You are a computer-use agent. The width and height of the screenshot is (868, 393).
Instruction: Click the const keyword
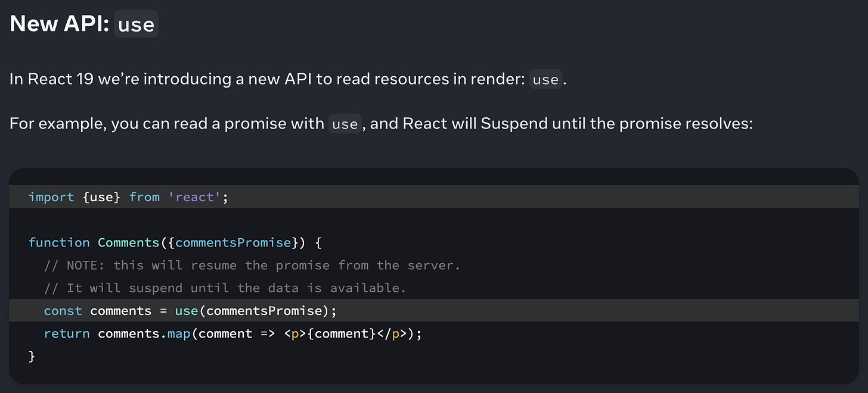[63, 311]
